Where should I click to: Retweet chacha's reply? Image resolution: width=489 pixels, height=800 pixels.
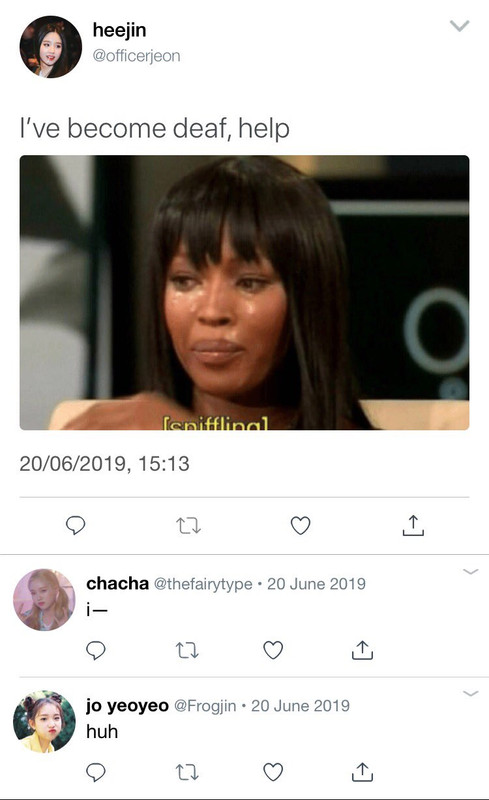coord(187,650)
